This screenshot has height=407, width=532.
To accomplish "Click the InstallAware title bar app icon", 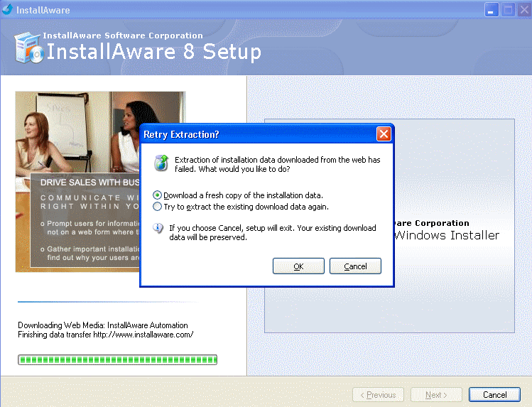I will (7, 9).
